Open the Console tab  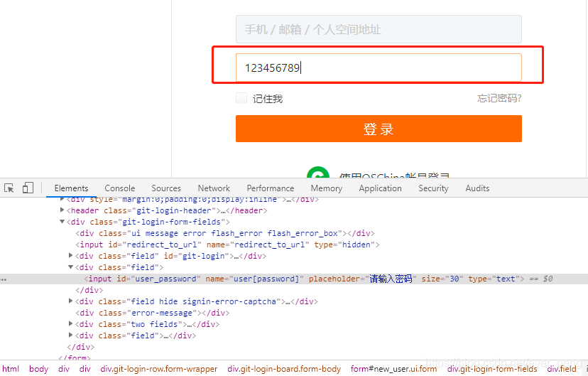point(119,188)
